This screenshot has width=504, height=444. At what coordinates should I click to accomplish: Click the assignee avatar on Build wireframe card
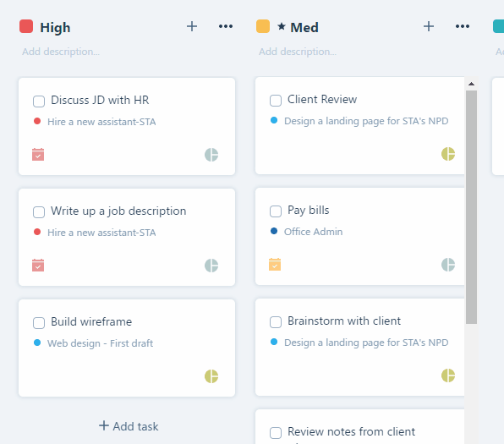211,376
